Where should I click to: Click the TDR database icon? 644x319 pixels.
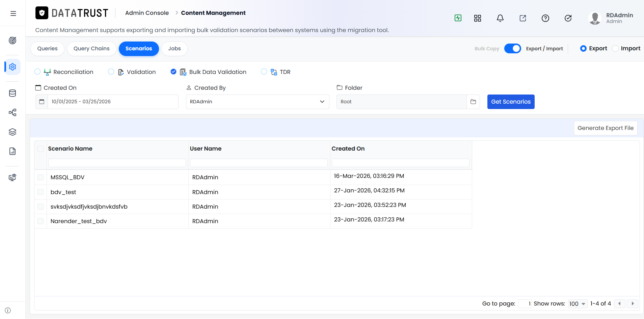[x=274, y=72]
